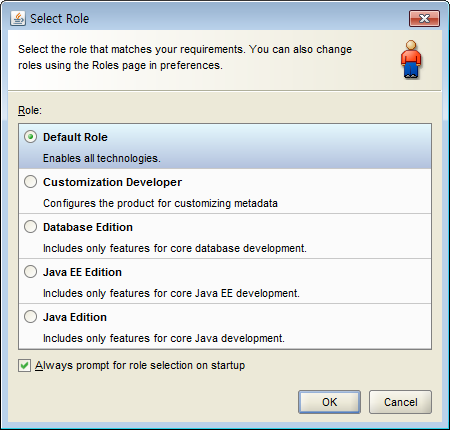Click 'core database development' description line
The height and width of the screenshot is (430, 450).
point(175,248)
